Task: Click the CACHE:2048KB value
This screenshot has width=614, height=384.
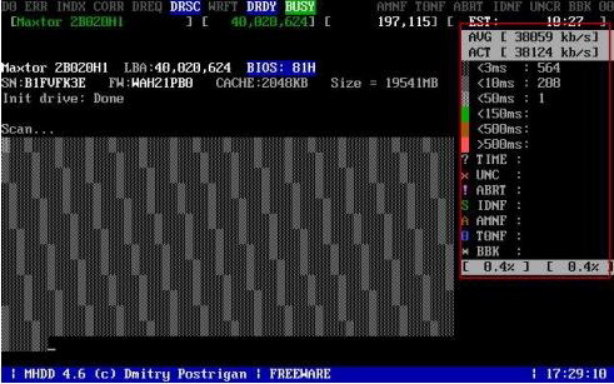Action: (x=262, y=83)
